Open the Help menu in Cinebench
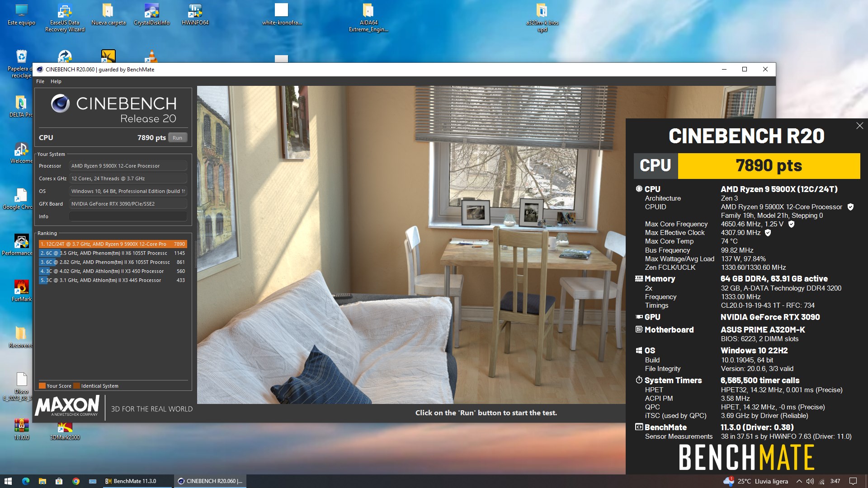 (56, 81)
